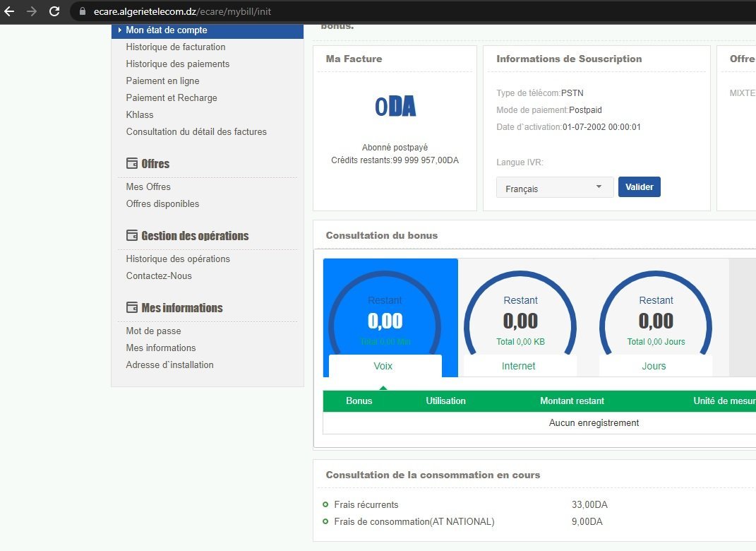Select the Voix bonus tab

383,366
